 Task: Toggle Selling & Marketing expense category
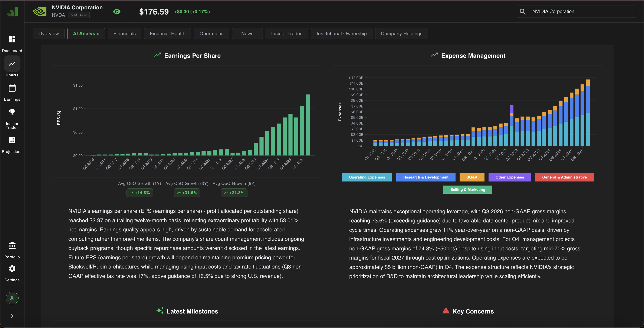click(x=467, y=190)
